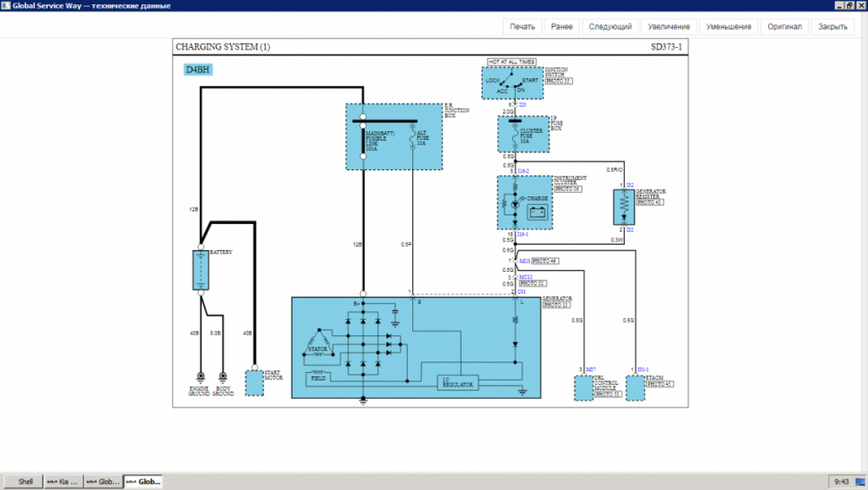This screenshot has width=868, height=490.
Task: Click the battery symbol in diagram
Action: pos(201,269)
